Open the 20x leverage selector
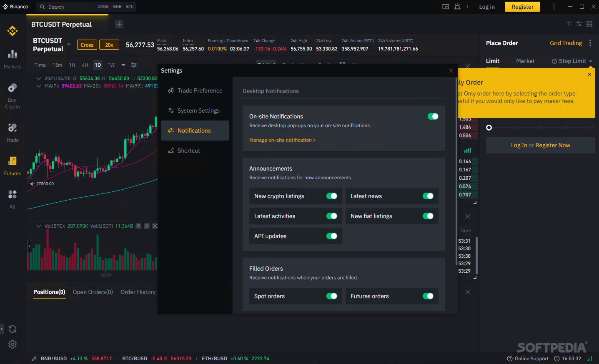 (109, 45)
